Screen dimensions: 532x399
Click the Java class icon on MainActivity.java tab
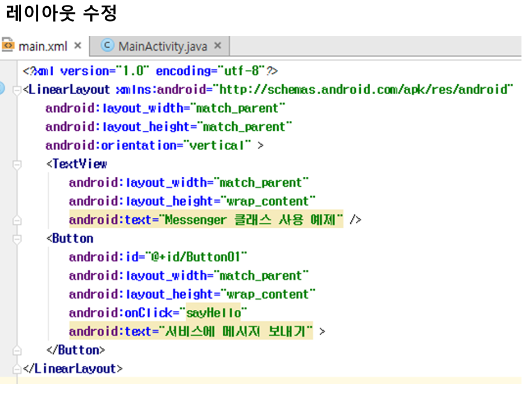(108, 45)
